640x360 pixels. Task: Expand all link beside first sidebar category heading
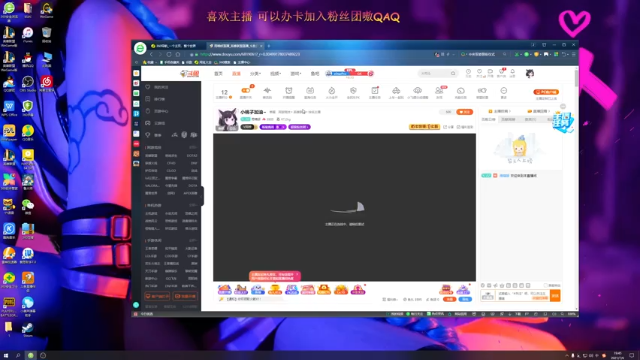pyautogui.click(x=193, y=147)
